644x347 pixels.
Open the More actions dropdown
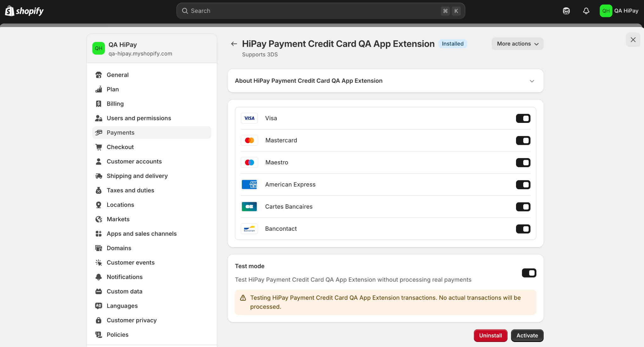coord(518,44)
